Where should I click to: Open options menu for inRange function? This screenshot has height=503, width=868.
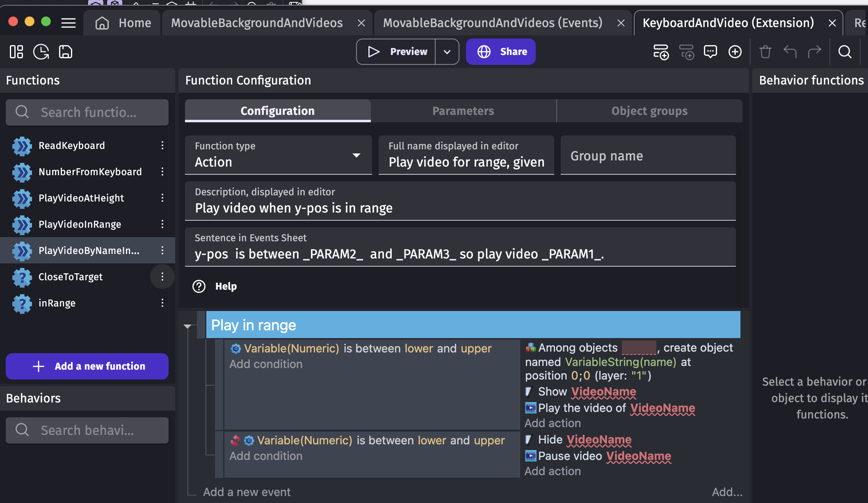coord(162,303)
